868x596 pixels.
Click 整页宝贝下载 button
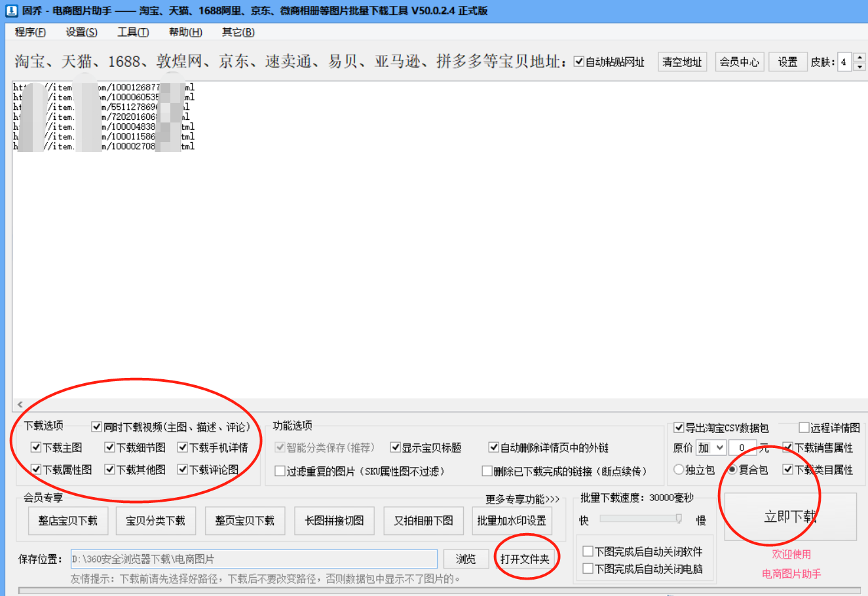tap(245, 521)
